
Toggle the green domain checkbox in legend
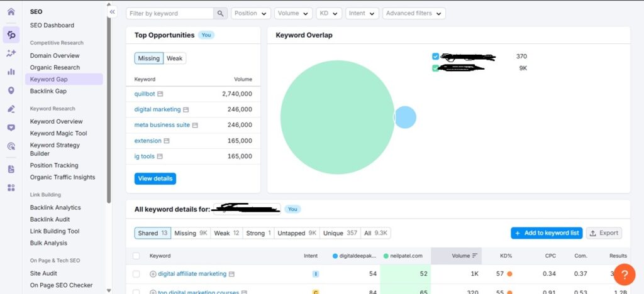click(436, 68)
